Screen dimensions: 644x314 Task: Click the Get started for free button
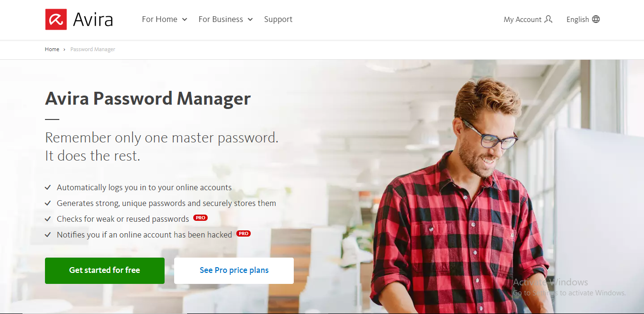[105, 271]
